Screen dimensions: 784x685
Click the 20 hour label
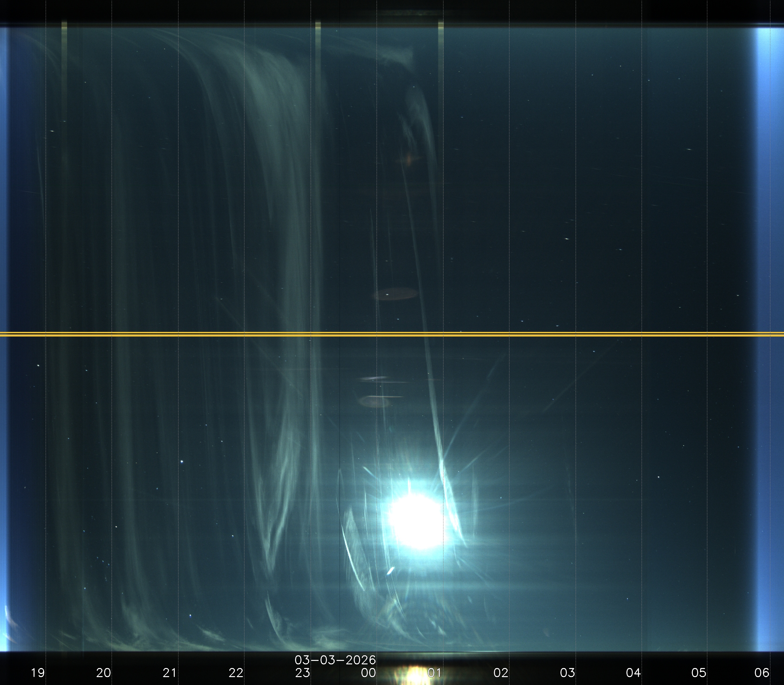click(104, 672)
